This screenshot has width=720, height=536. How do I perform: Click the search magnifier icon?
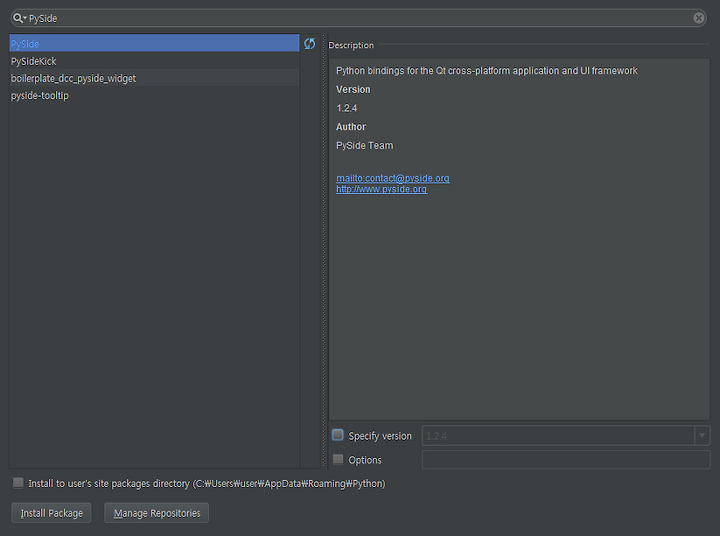coord(18,18)
